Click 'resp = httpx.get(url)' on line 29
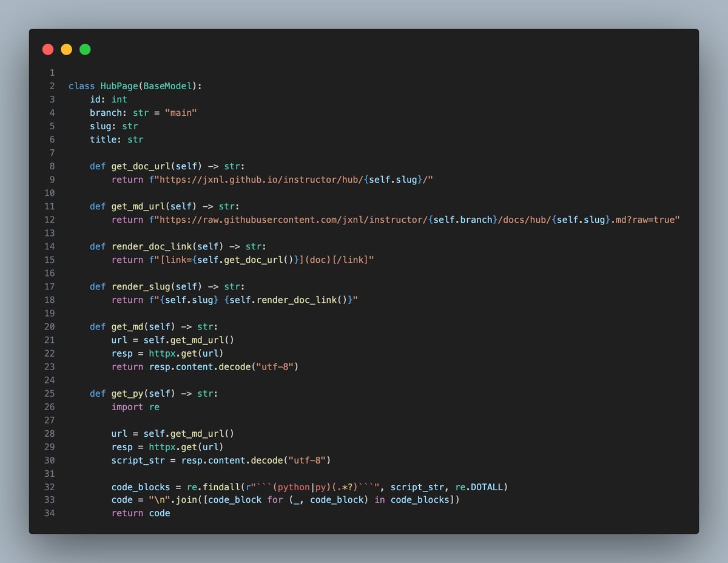This screenshot has width=728, height=563. tap(167, 447)
